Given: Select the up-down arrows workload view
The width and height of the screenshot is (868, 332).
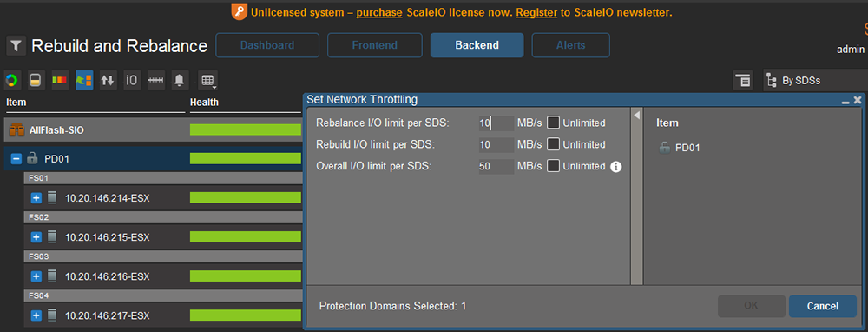Looking at the screenshot, I should click(x=108, y=80).
